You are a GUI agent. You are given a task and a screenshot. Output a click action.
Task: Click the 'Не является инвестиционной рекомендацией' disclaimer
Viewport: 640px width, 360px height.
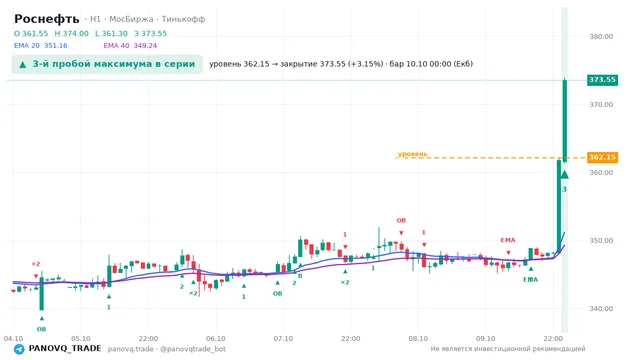coord(508,349)
